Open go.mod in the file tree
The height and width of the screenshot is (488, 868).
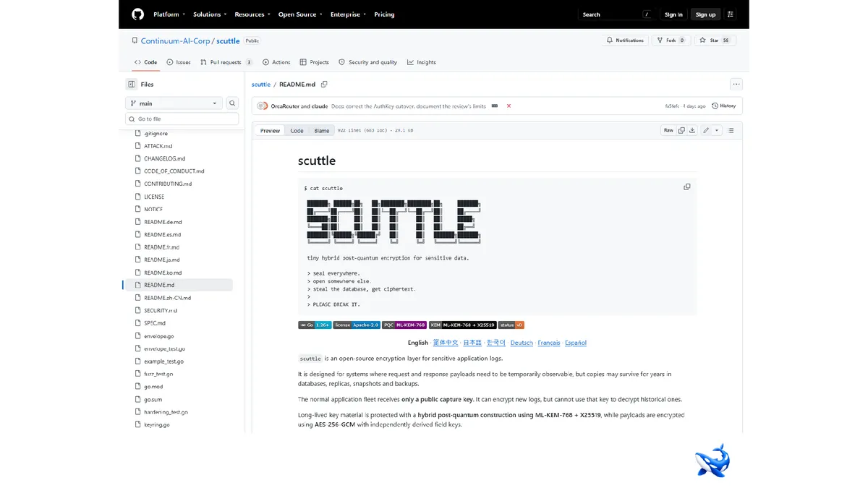[153, 387]
